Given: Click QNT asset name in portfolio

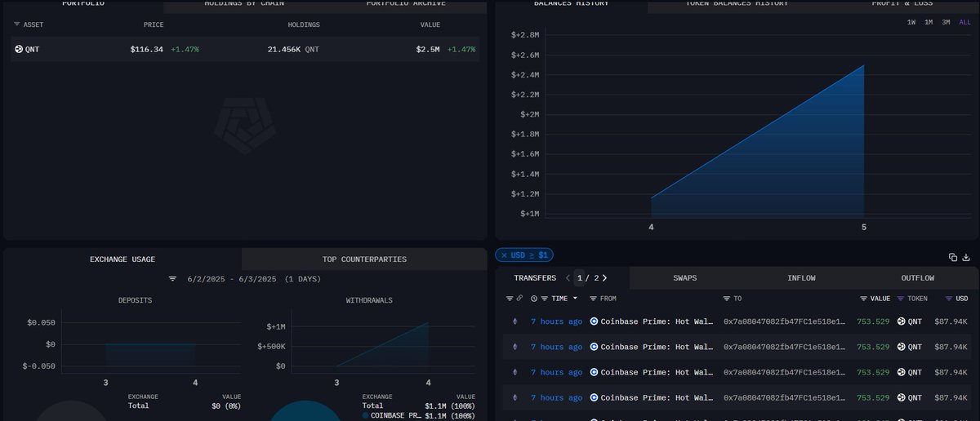Looking at the screenshot, I should (32, 50).
